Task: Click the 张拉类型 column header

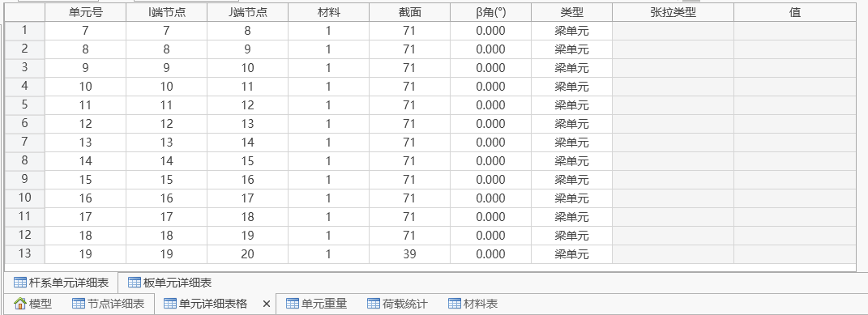Action: (673, 13)
